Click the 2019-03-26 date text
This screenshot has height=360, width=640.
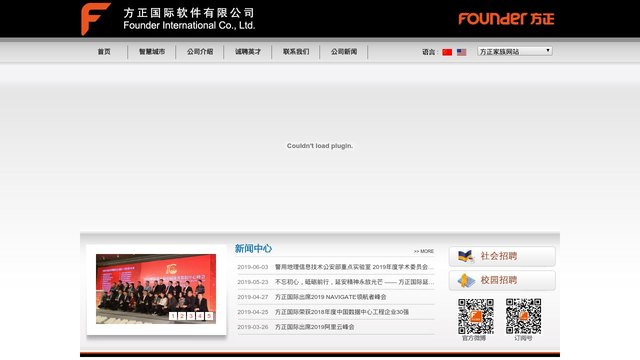pos(253,327)
